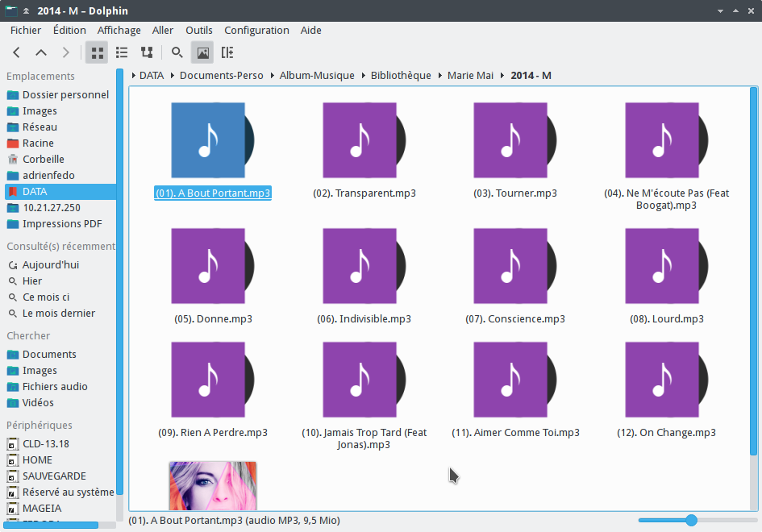The image size is (762, 532).
Task: Show files consulted Aujourd'hui
Action: (60, 264)
